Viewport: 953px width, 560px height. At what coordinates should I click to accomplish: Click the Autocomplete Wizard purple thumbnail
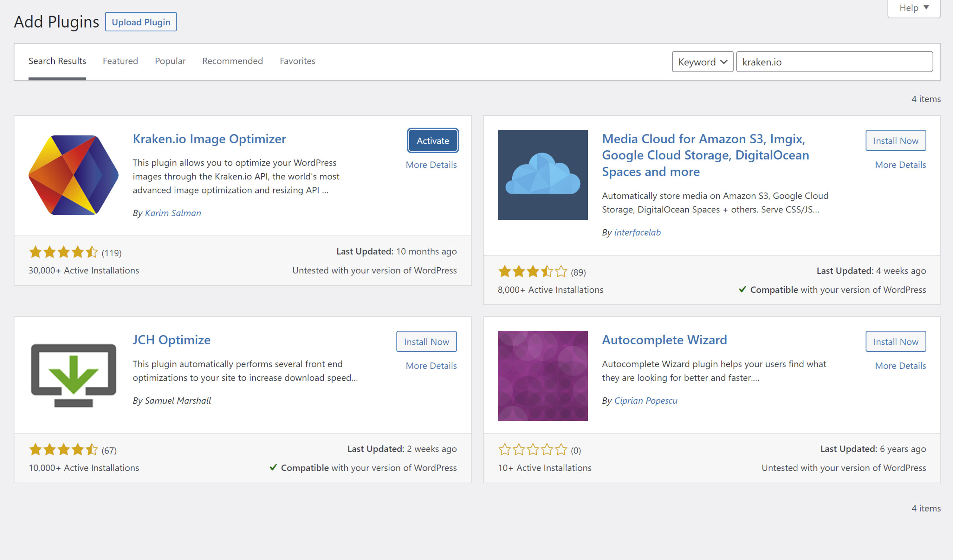543,375
